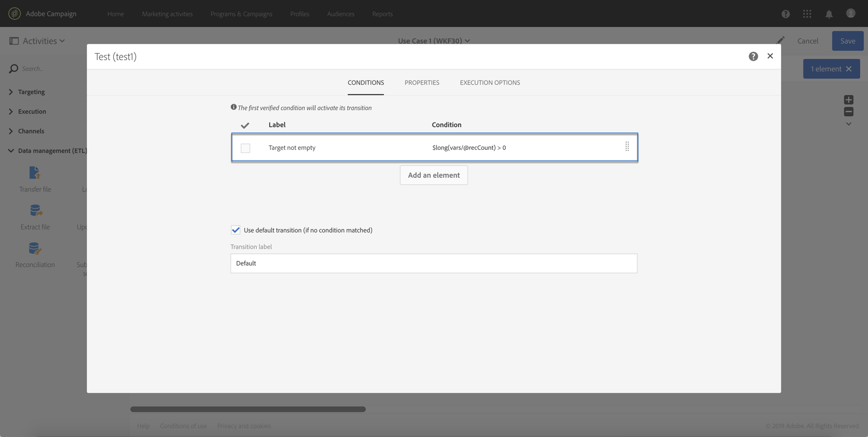The height and width of the screenshot is (437, 868).
Task: Click the Transfer file activity icon
Action: point(35,173)
